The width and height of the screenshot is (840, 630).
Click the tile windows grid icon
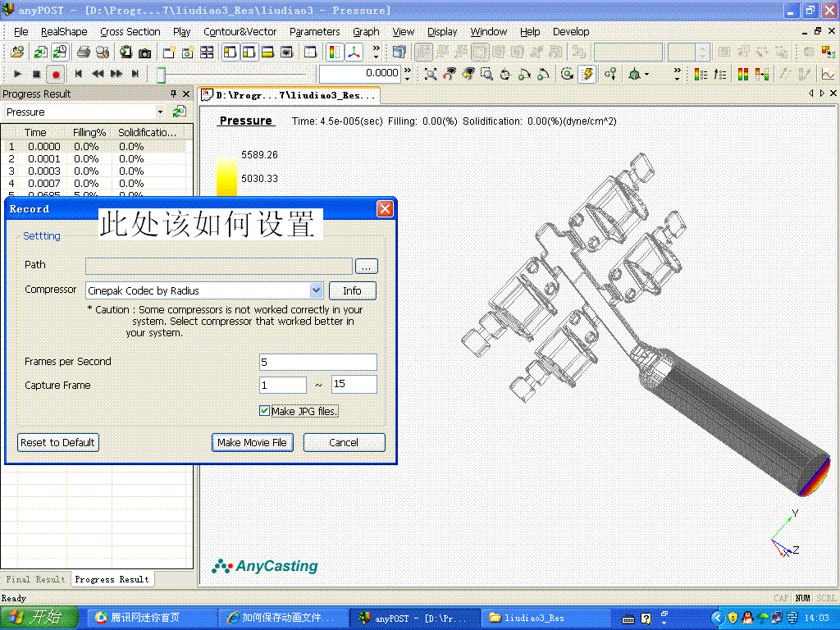tap(207, 52)
